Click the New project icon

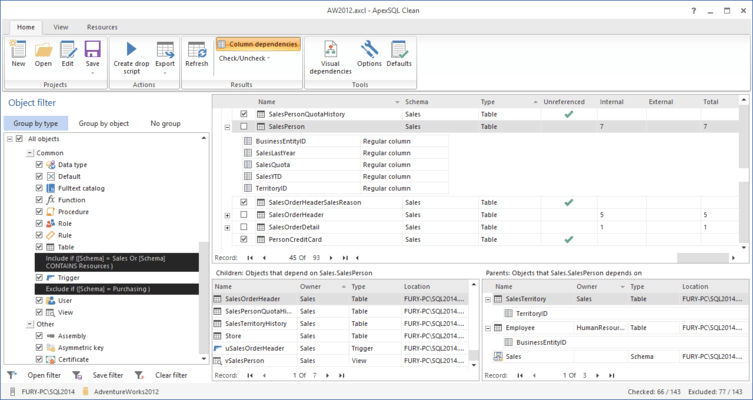[18, 49]
